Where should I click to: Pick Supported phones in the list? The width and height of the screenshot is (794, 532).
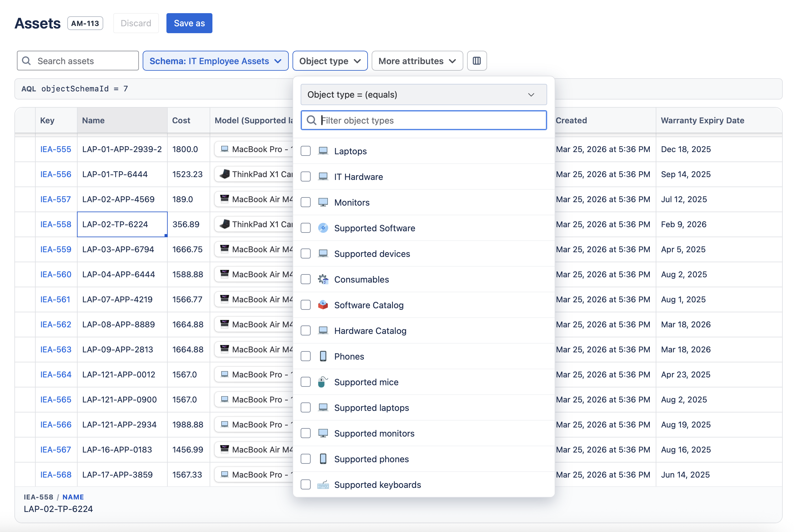tap(423, 459)
